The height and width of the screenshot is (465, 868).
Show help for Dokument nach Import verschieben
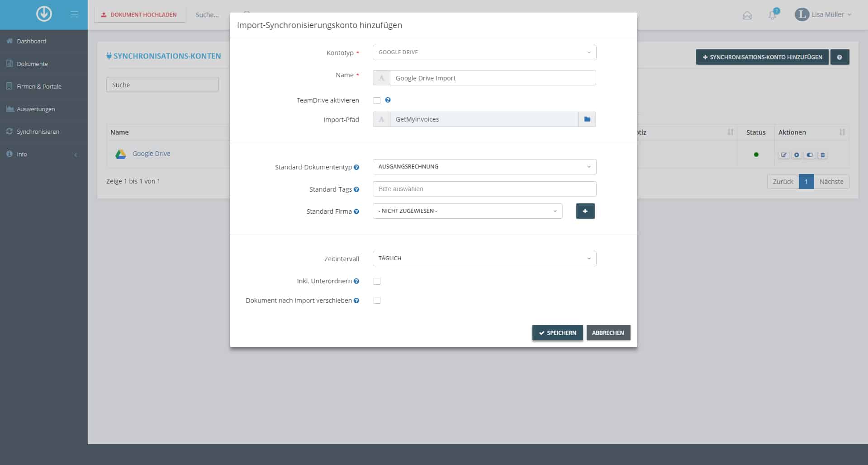click(356, 301)
